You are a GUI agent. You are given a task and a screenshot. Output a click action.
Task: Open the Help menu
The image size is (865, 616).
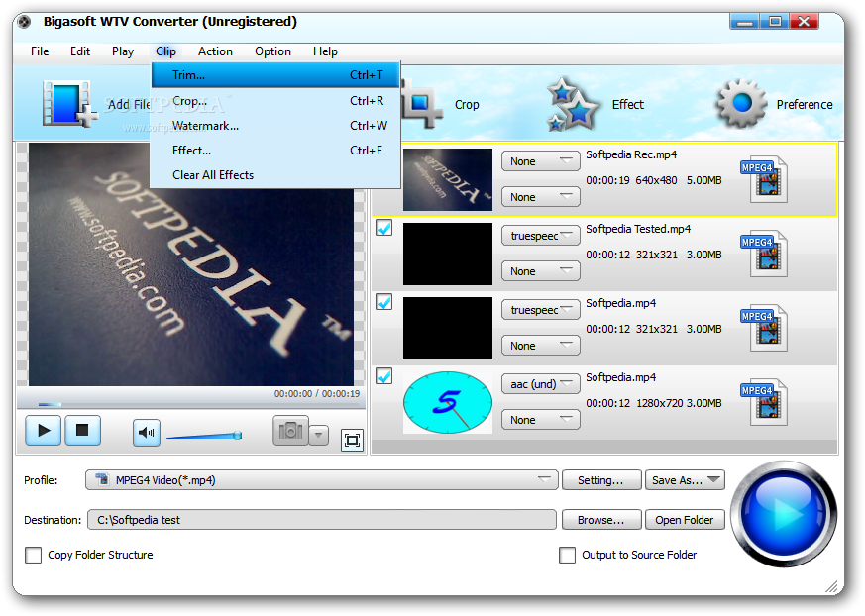click(325, 51)
